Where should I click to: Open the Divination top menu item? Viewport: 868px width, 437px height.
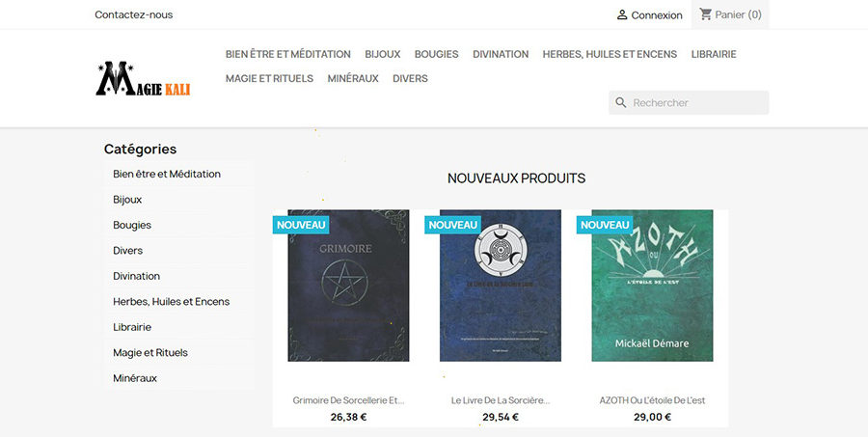pyautogui.click(x=501, y=54)
